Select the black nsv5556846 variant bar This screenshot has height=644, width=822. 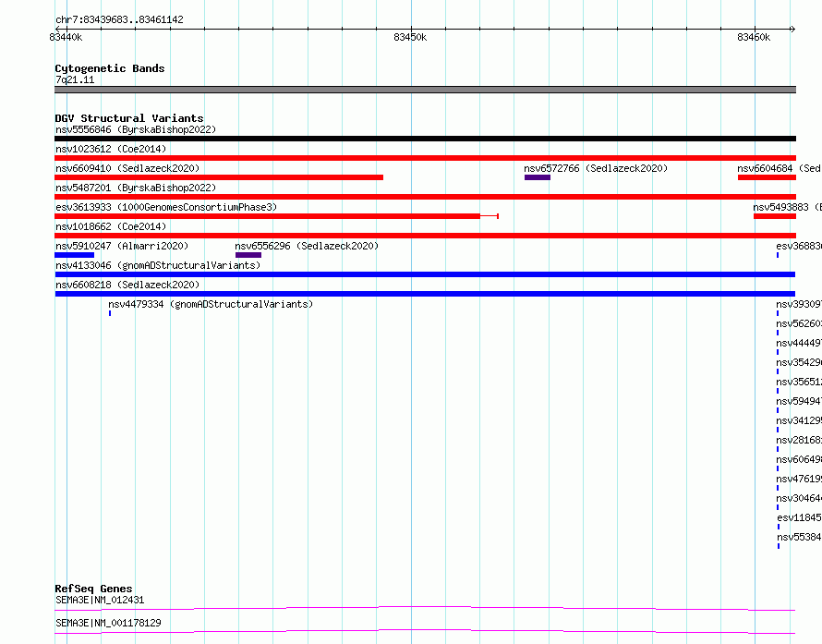click(x=425, y=139)
